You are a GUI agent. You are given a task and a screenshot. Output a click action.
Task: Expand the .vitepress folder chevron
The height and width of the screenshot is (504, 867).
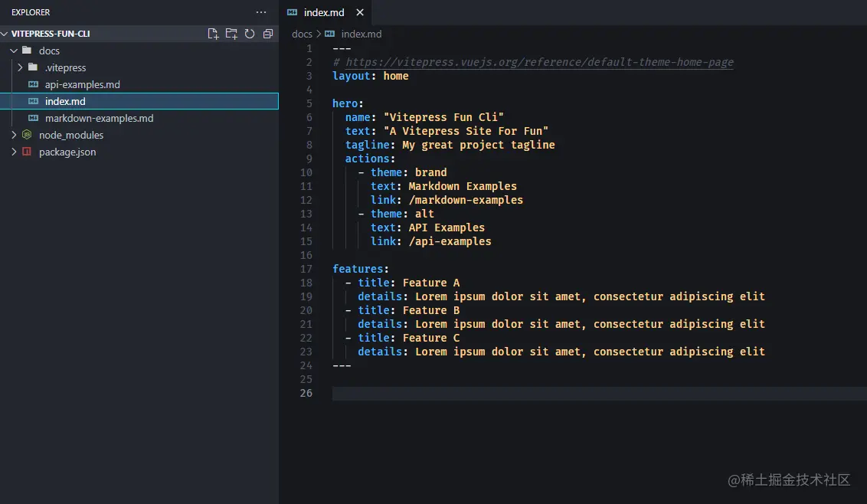(x=20, y=67)
